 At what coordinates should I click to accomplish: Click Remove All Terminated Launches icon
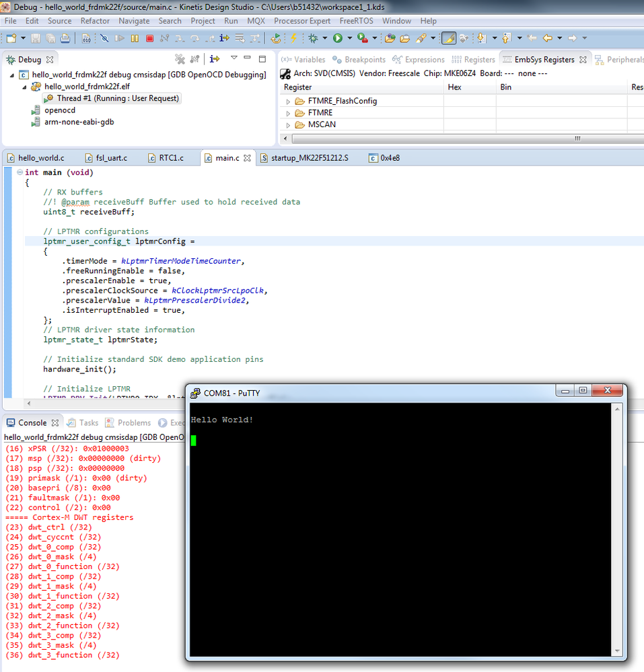point(180,59)
